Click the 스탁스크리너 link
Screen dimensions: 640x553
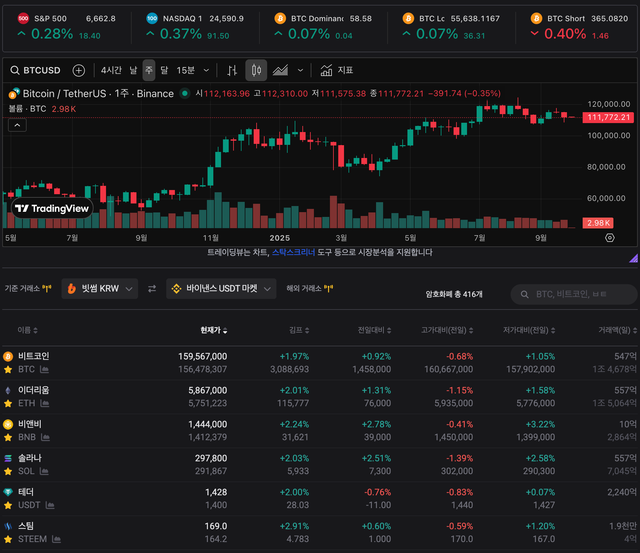[297, 253]
